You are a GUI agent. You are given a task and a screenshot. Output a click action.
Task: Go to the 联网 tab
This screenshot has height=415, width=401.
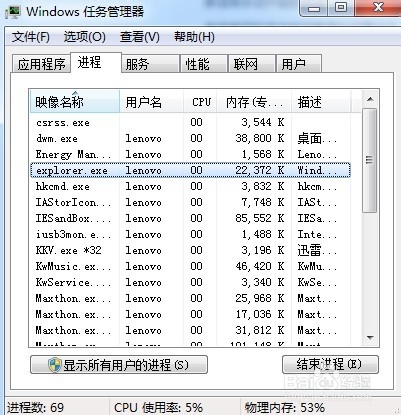point(252,64)
